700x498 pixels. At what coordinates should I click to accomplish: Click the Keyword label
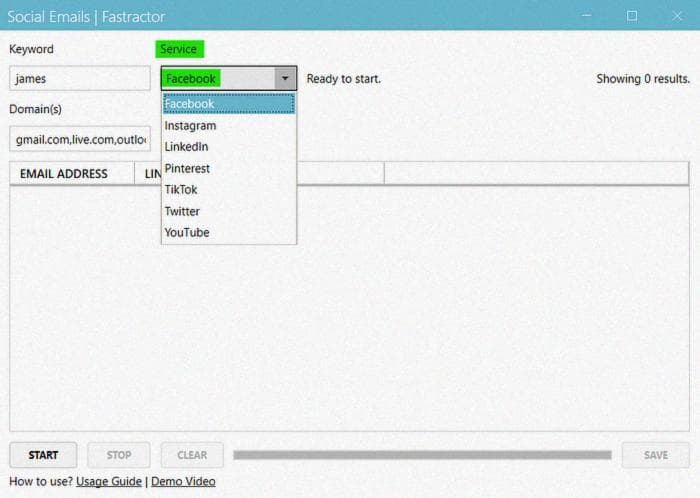(31, 49)
